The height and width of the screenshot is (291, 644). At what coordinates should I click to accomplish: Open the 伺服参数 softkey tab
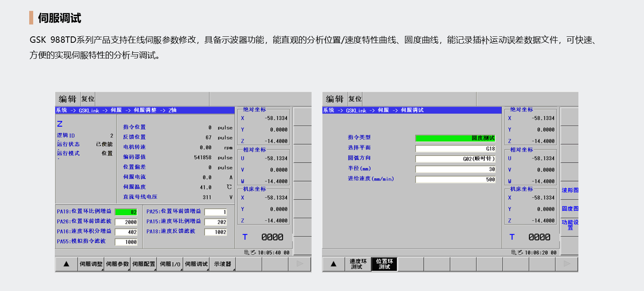117,264
